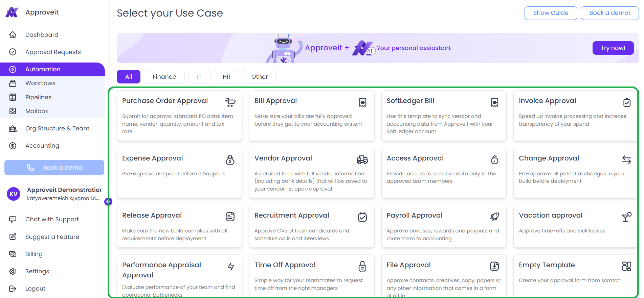The height and width of the screenshot is (298, 644).
Task: Click the Recruitment Approval card title
Action: pos(291,216)
